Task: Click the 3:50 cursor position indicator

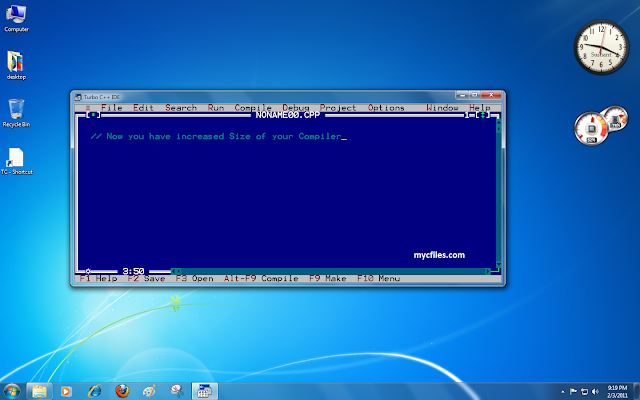Action: (x=133, y=271)
